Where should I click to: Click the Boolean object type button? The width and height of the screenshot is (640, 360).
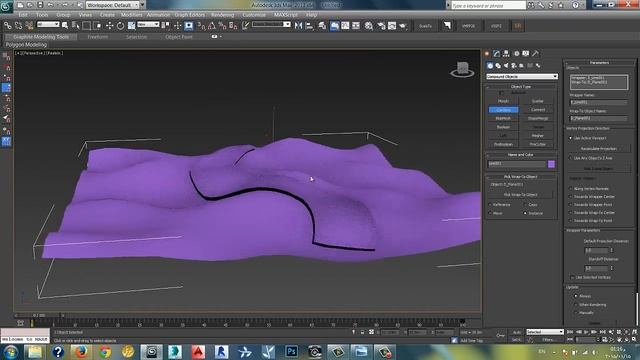[x=503, y=127]
